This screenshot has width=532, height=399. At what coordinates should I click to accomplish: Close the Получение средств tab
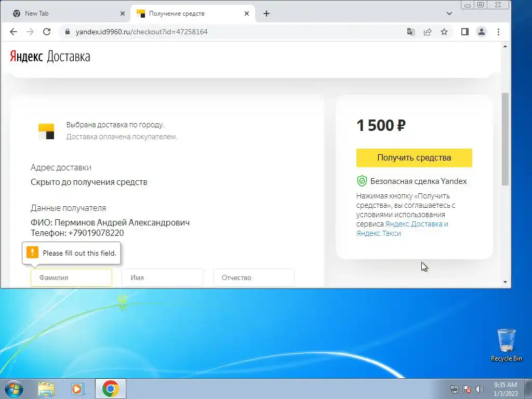[247, 14]
